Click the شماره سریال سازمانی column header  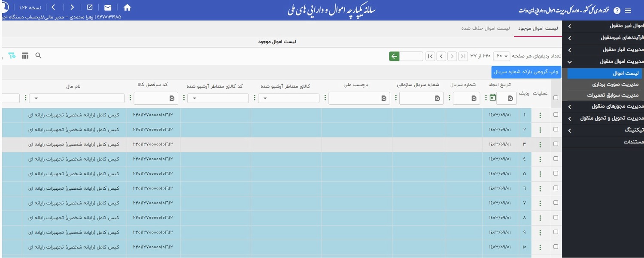point(419,85)
